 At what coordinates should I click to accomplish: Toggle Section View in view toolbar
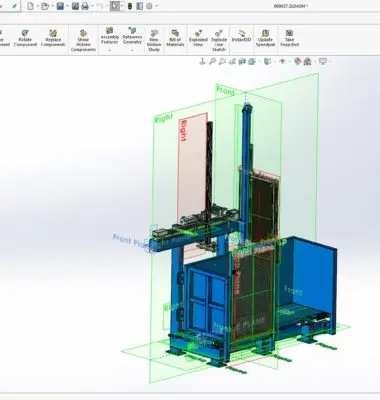point(242,61)
